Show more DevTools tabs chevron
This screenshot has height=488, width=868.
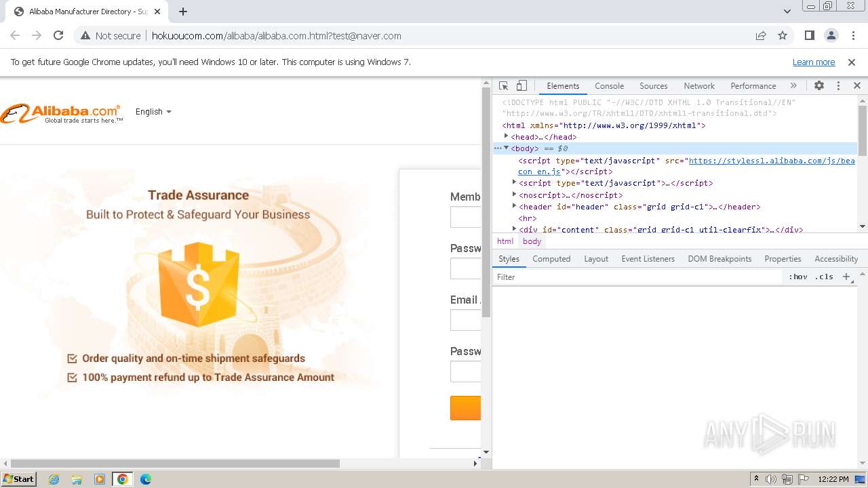793,86
